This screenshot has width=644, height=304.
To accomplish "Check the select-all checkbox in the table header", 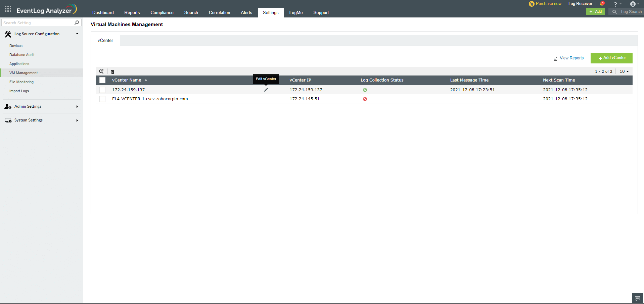I will 102,80.
